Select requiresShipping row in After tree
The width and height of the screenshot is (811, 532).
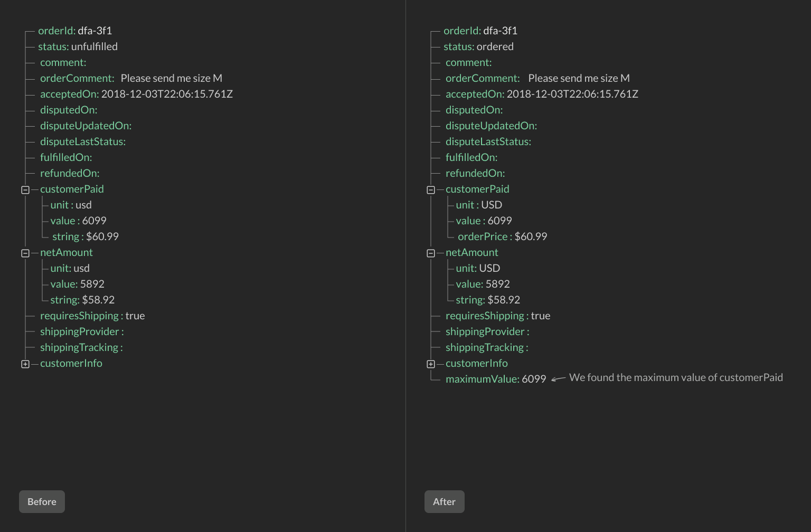pyautogui.click(x=497, y=316)
